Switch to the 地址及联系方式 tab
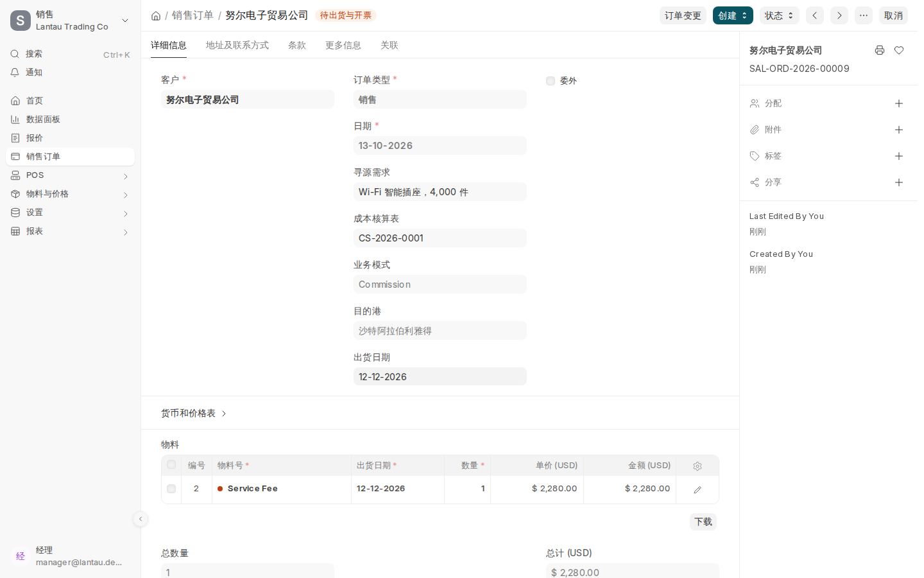This screenshot has width=924, height=578. click(x=237, y=45)
